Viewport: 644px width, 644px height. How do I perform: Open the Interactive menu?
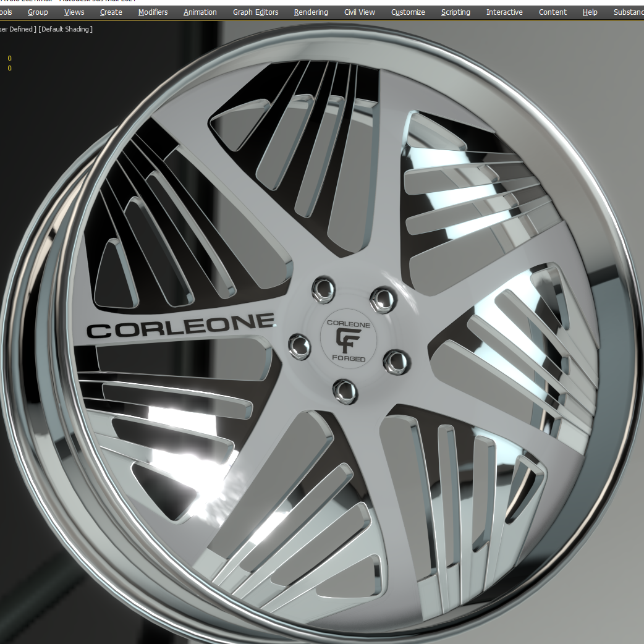coord(504,12)
